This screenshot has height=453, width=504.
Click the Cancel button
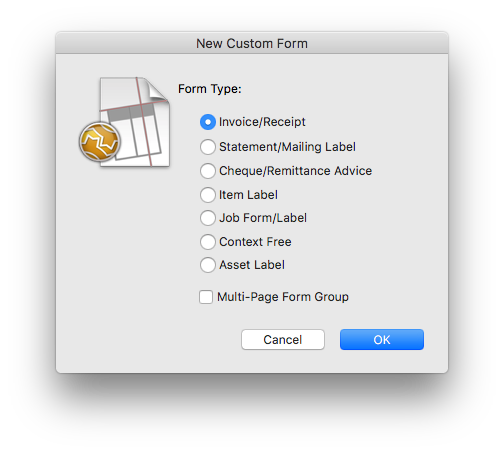click(x=283, y=340)
